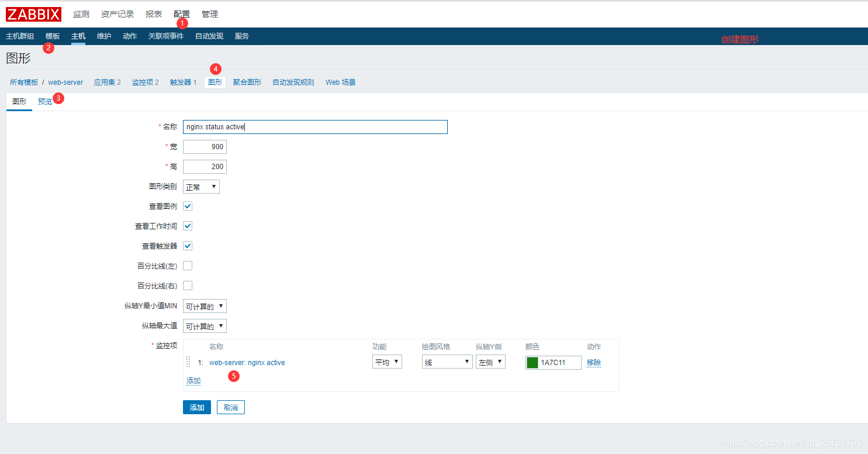The height and width of the screenshot is (454, 868).
Task: Open the 报表 menu
Action: [154, 14]
